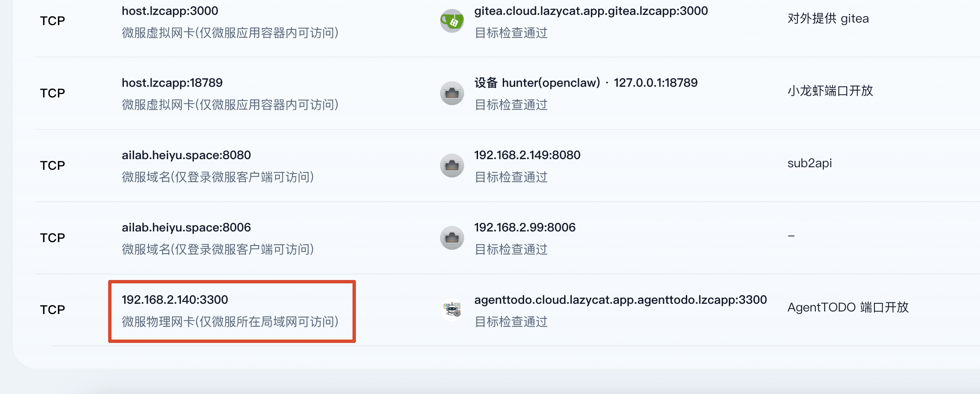The height and width of the screenshot is (394, 980).
Task: Click source address host.lzcapp:3000
Action: [x=170, y=11]
